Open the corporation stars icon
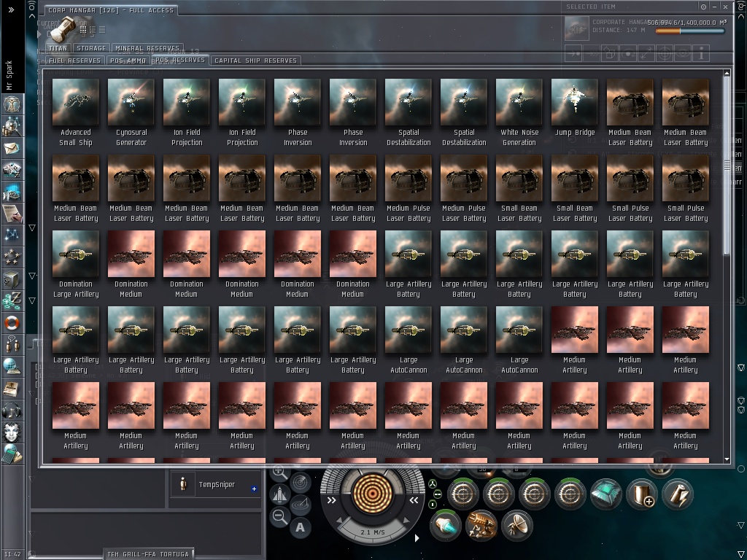The image size is (747, 560). point(12,257)
